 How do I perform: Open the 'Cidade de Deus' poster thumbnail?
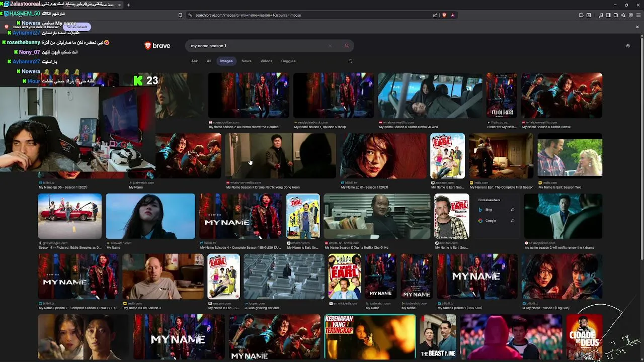coord(584,337)
